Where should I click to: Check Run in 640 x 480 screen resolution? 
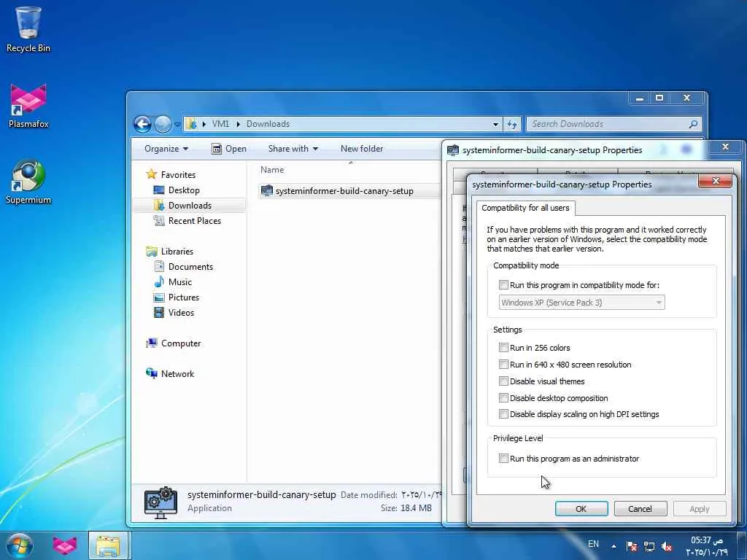(x=503, y=365)
